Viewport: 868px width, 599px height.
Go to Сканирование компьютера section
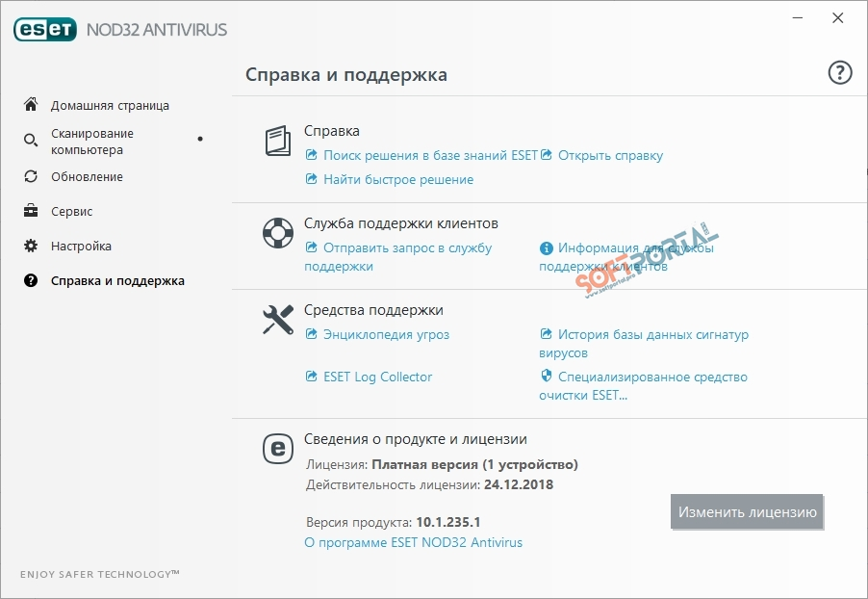(x=92, y=142)
